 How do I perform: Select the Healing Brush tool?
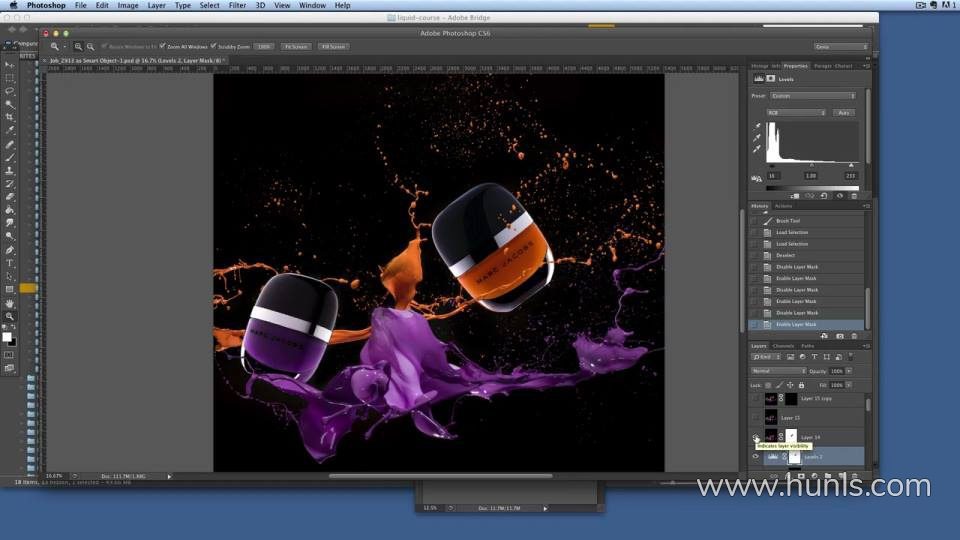pyautogui.click(x=9, y=144)
